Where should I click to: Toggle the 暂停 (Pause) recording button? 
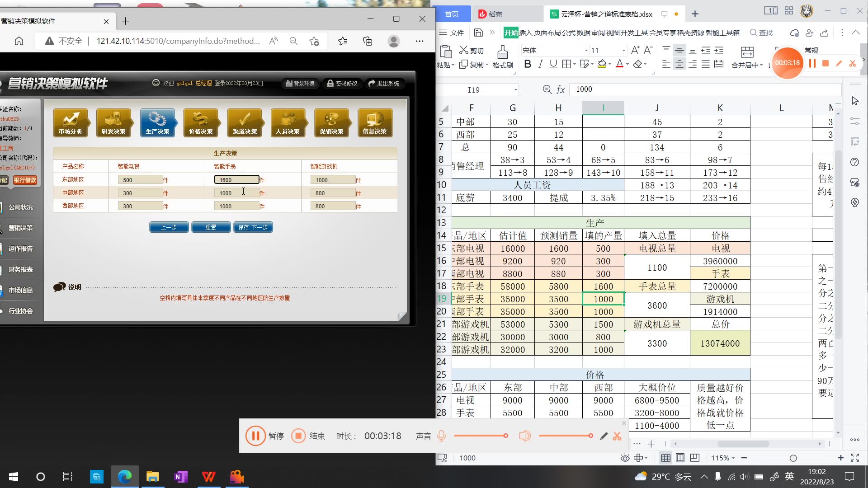[x=256, y=436]
